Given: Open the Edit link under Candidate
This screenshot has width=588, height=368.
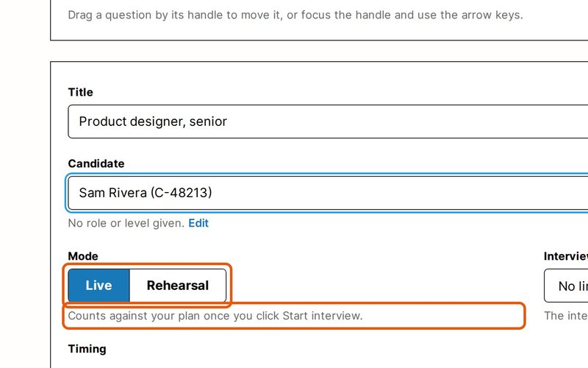Looking at the screenshot, I should click(198, 223).
